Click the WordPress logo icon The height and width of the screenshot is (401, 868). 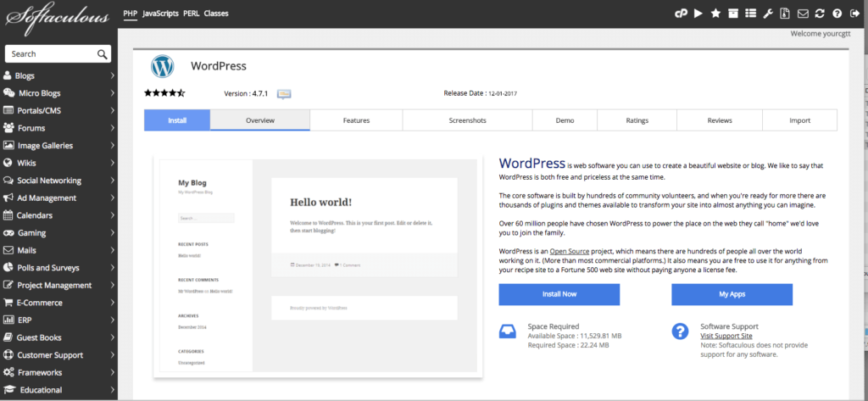click(x=162, y=66)
